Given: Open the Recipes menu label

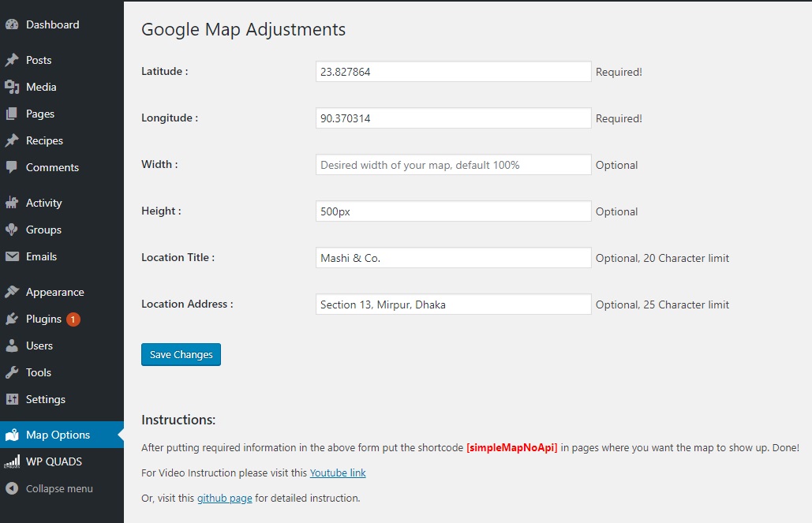Looking at the screenshot, I should coord(44,141).
